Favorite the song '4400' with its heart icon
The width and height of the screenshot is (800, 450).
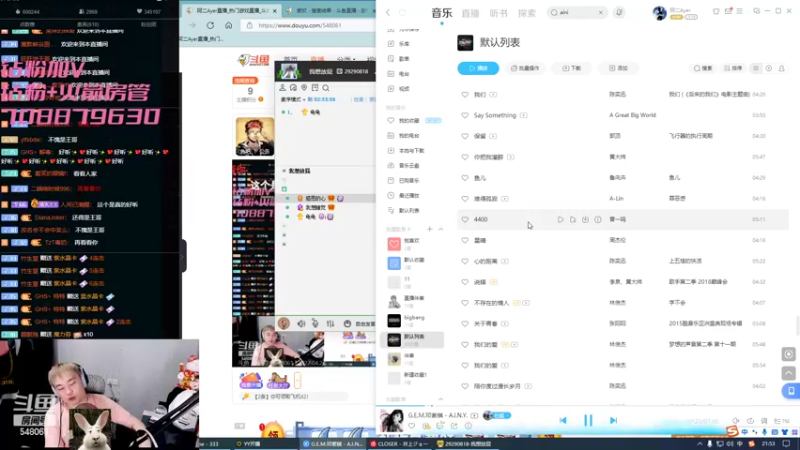465,219
